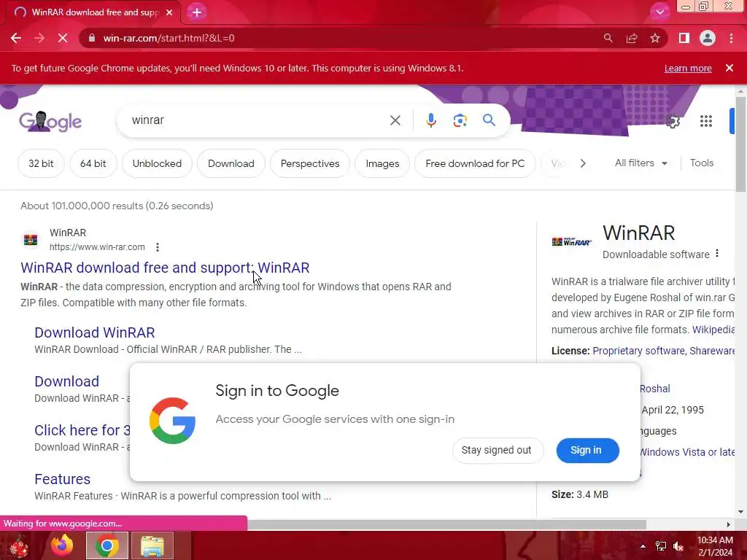This screenshot has height=560, width=747.
Task: Click the vertical page scrollbar
Action: tap(740, 144)
